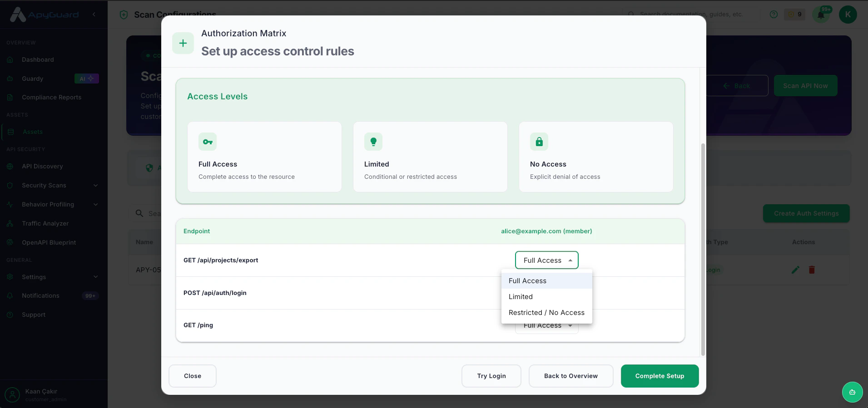The height and width of the screenshot is (408, 868).
Task: Open Dashboard via its sidebar icon
Action: [x=10, y=59]
